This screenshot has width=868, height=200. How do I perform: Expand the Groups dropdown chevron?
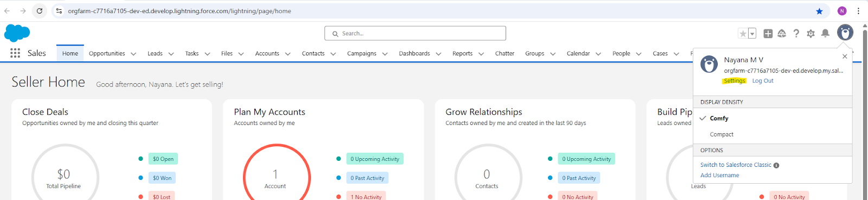pos(553,54)
